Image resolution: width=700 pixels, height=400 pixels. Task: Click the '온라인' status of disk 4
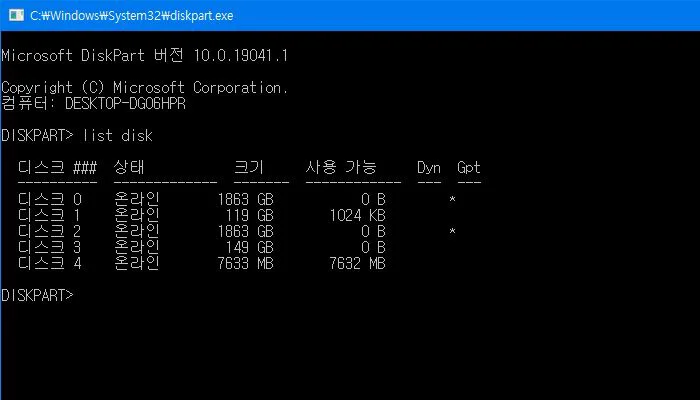(x=137, y=263)
